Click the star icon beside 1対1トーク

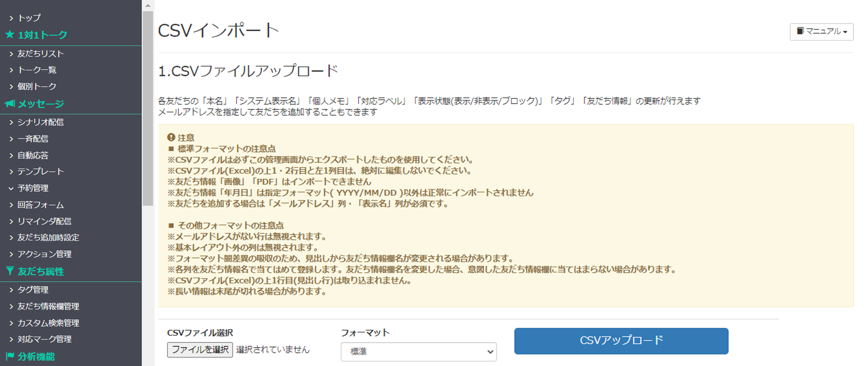tap(10, 35)
